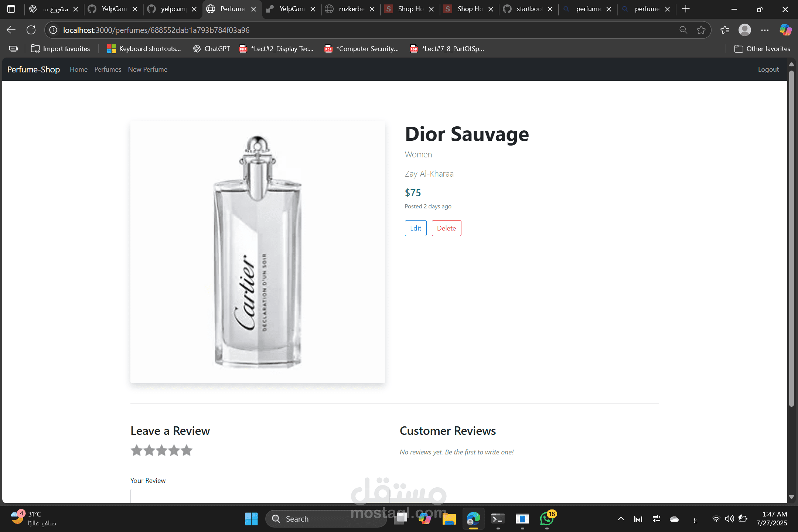This screenshot has width=798, height=532.
Task: Open the browser profile avatar
Action: [745, 30]
